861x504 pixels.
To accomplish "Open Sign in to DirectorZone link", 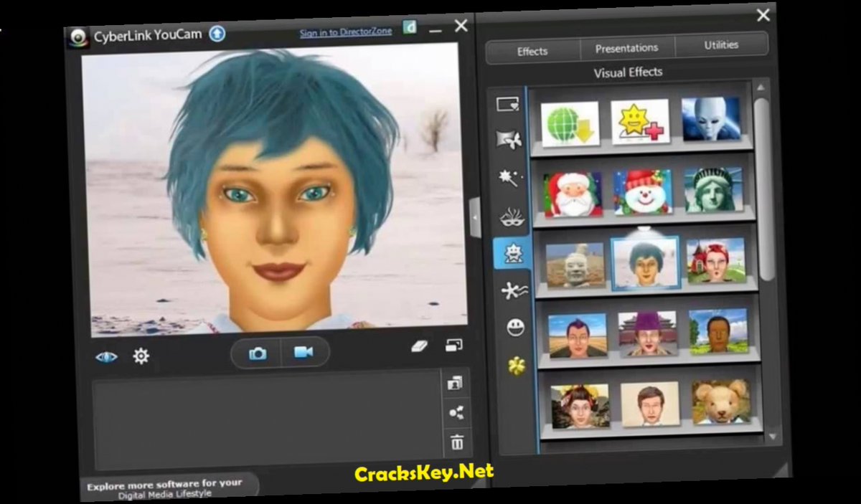I will [346, 32].
